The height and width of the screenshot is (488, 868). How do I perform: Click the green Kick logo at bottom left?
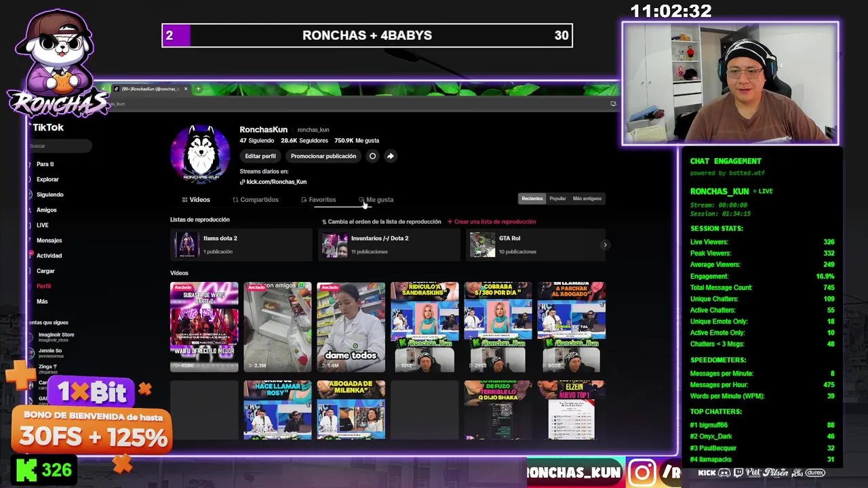click(26, 470)
